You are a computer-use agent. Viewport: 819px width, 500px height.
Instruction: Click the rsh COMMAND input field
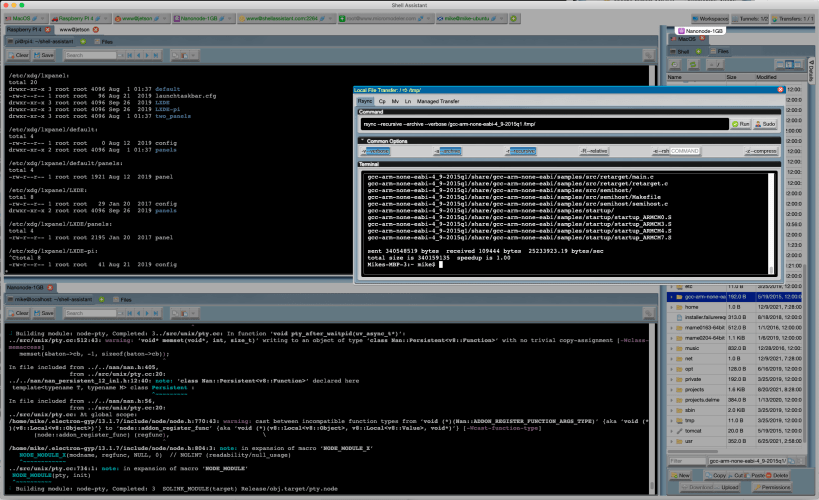pyautogui.click(x=685, y=151)
